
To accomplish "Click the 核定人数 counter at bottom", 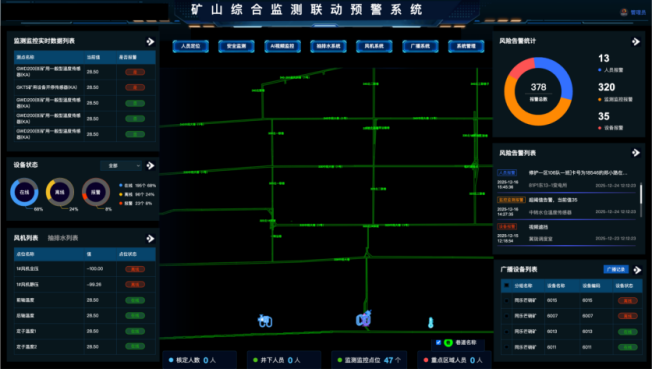I will (200, 360).
